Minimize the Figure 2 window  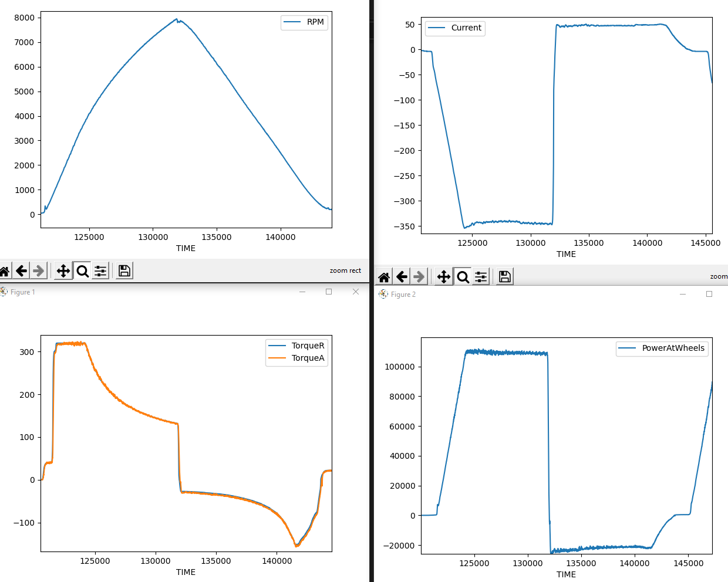[683, 294]
